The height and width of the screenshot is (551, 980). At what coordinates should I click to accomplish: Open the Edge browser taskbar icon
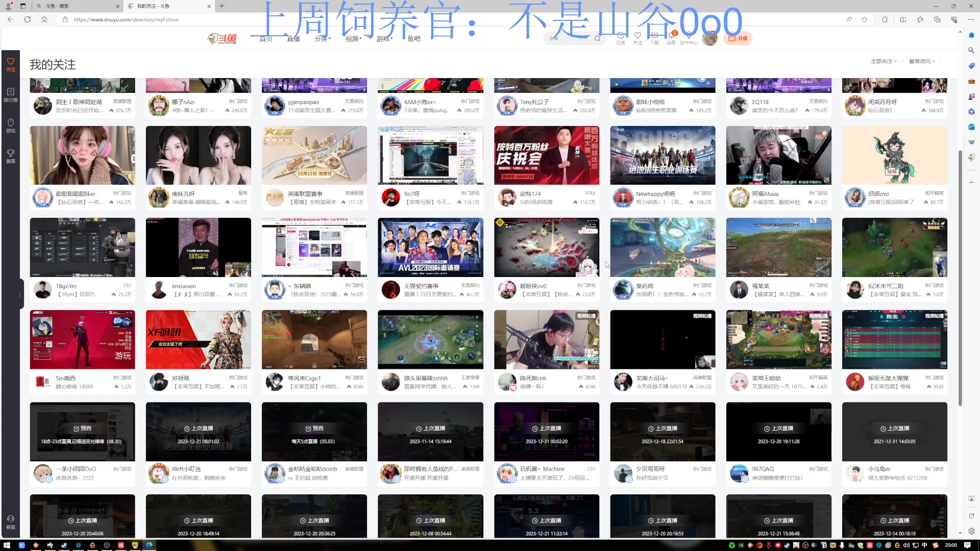[x=149, y=545]
